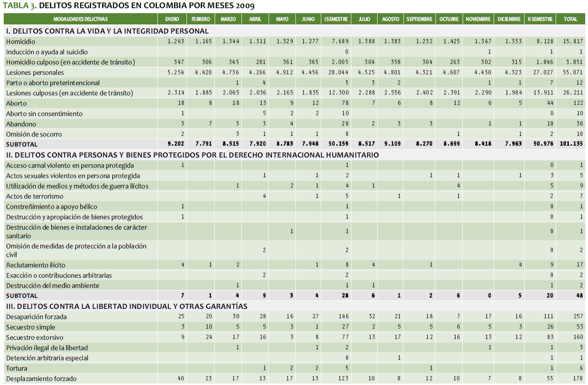Select the Desaparición forzada row label
Image resolution: width=588 pixels, height=385 pixels.
tap(36, 317)
